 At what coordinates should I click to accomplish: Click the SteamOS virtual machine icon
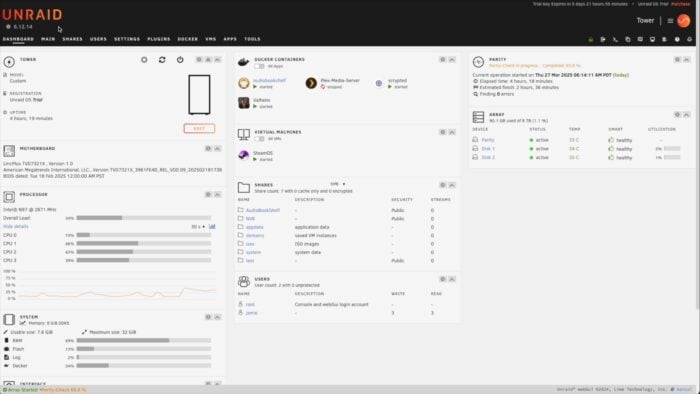click(244, 155)
